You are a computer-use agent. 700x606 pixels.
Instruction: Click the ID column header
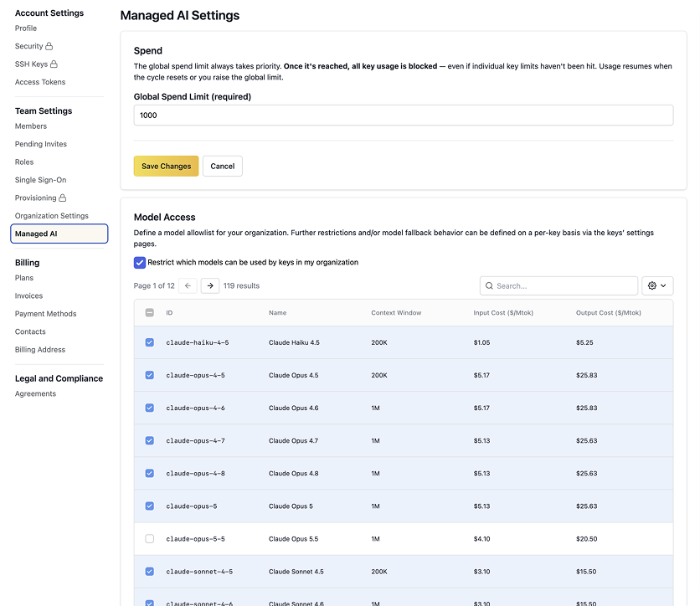[169, 313]
